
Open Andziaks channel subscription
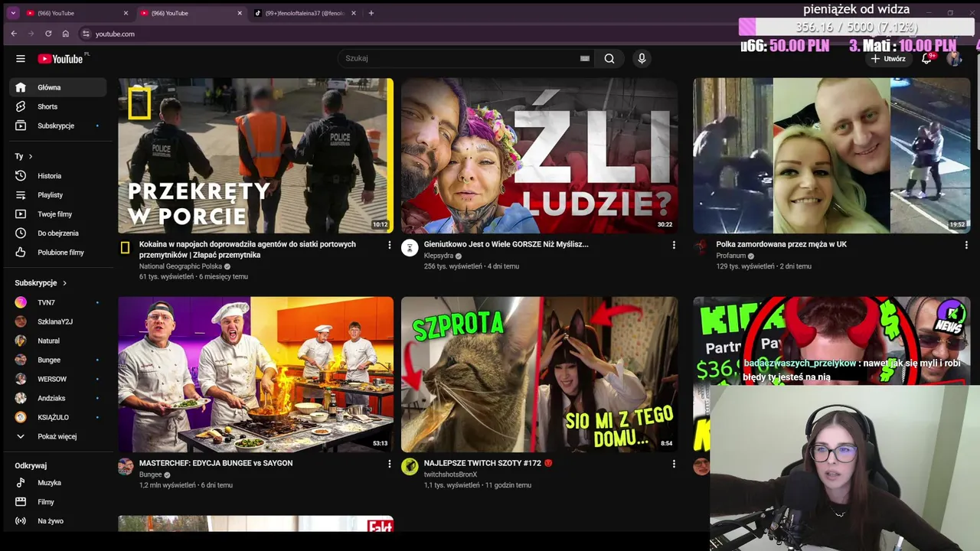(58, 398)
